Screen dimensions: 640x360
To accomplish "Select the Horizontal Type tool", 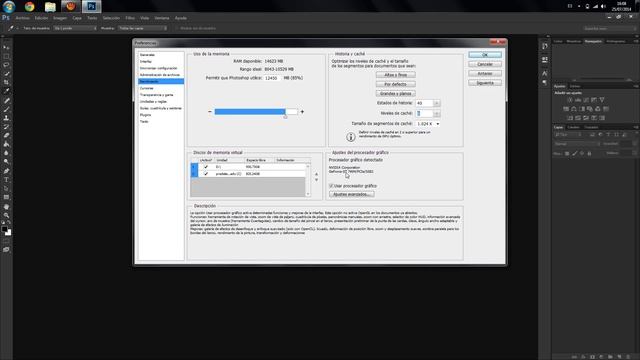I will (6, 180).
